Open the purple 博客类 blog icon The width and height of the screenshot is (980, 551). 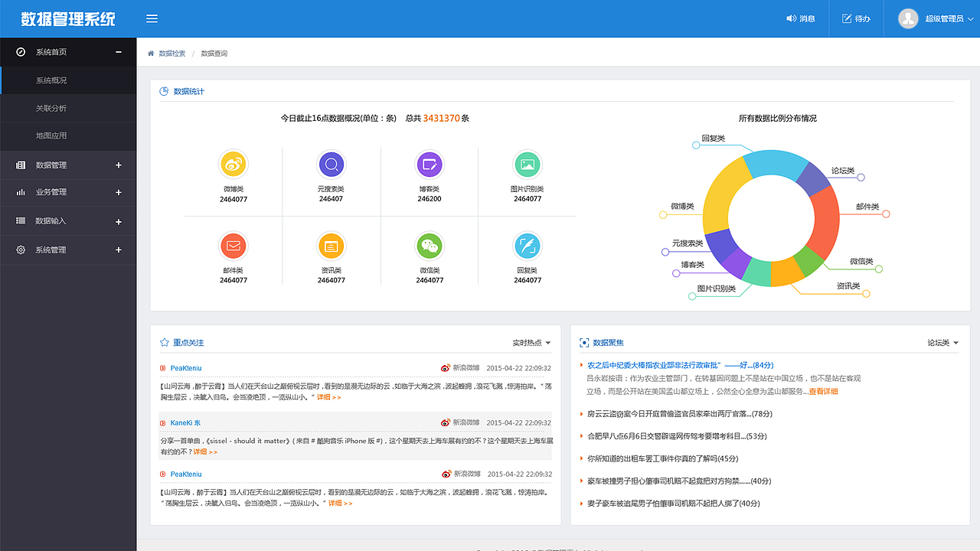430,164
